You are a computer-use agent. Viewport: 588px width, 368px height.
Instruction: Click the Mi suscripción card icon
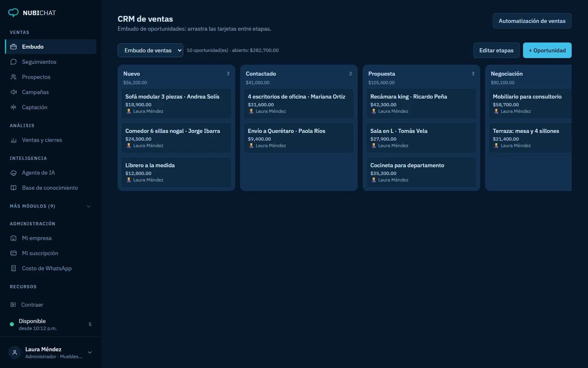tap(13, 253)
